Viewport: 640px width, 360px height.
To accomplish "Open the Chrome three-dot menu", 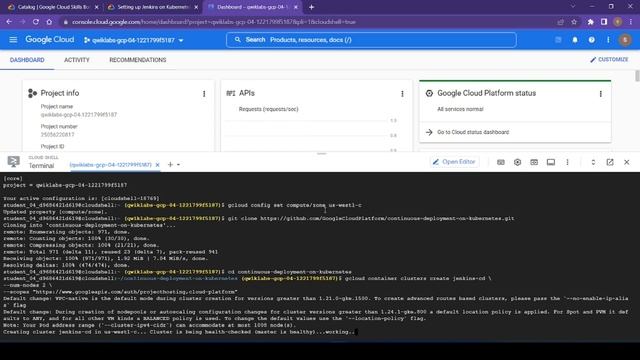I will click(x=631, y=22).
